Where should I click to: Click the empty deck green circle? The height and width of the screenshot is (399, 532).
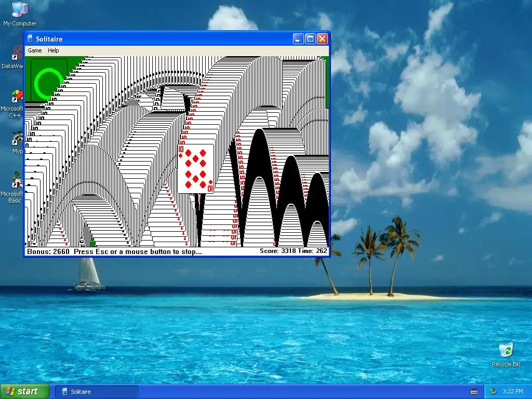coord(49,83)
